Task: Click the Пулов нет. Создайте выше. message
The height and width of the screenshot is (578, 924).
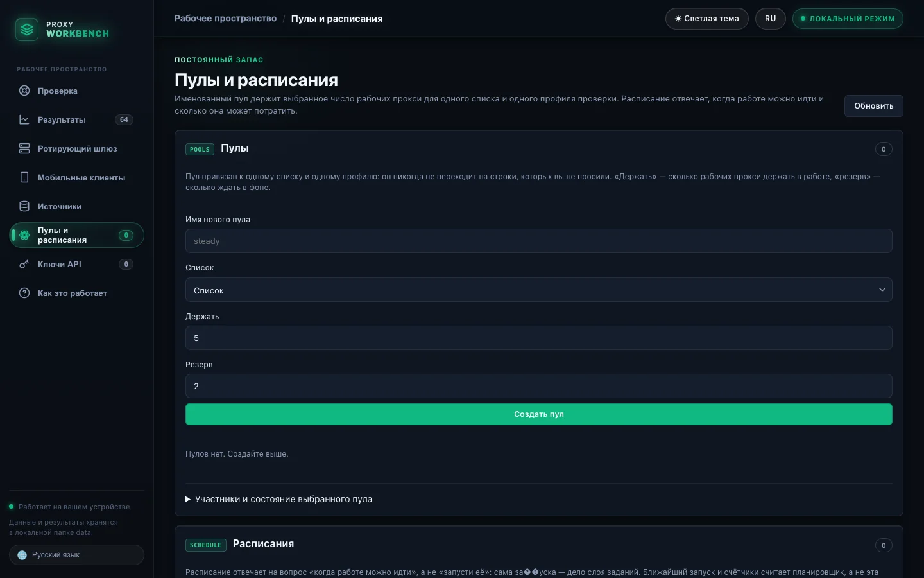Action: tap(237, 454)
